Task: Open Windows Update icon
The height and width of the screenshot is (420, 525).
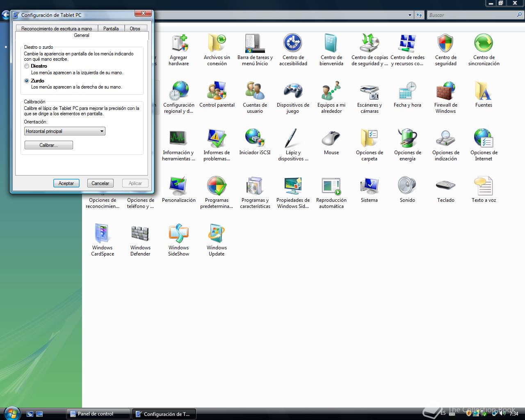Action: pyautogui.click(x=217, y=234)
